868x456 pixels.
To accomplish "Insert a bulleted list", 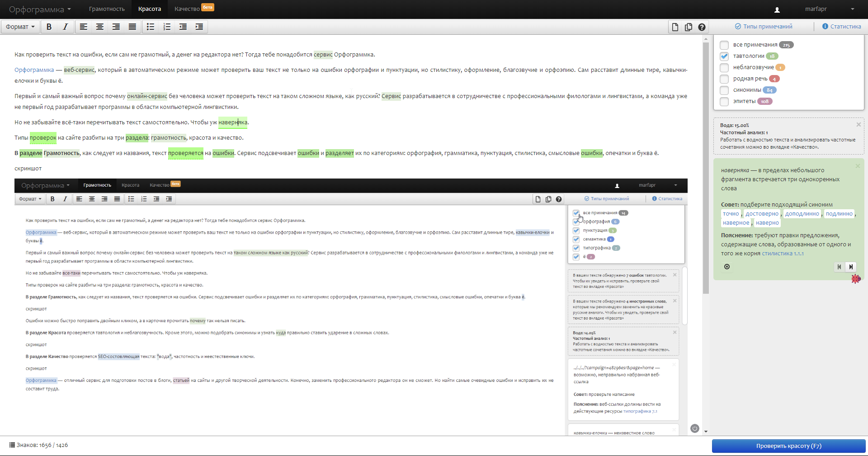I will point(151,27).
